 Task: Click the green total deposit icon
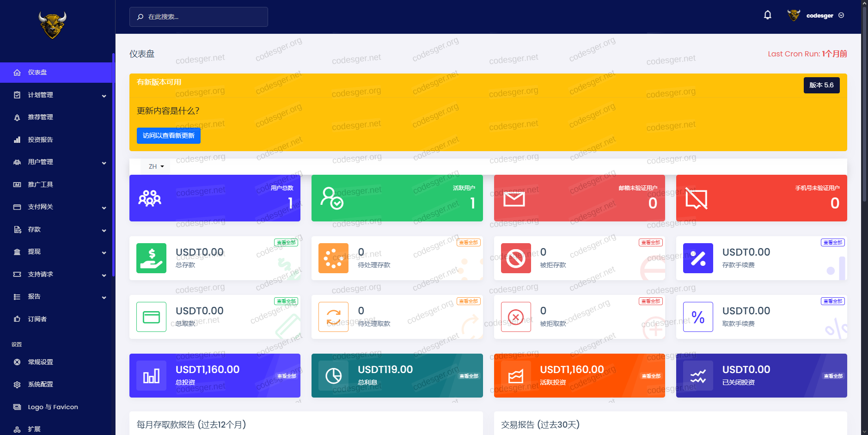click(151, 258)
